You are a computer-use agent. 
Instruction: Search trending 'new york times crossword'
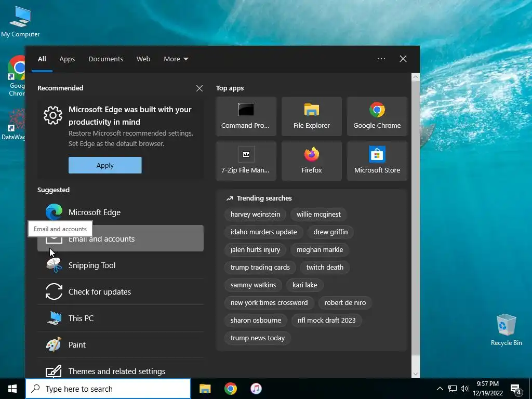pos(269,302)
